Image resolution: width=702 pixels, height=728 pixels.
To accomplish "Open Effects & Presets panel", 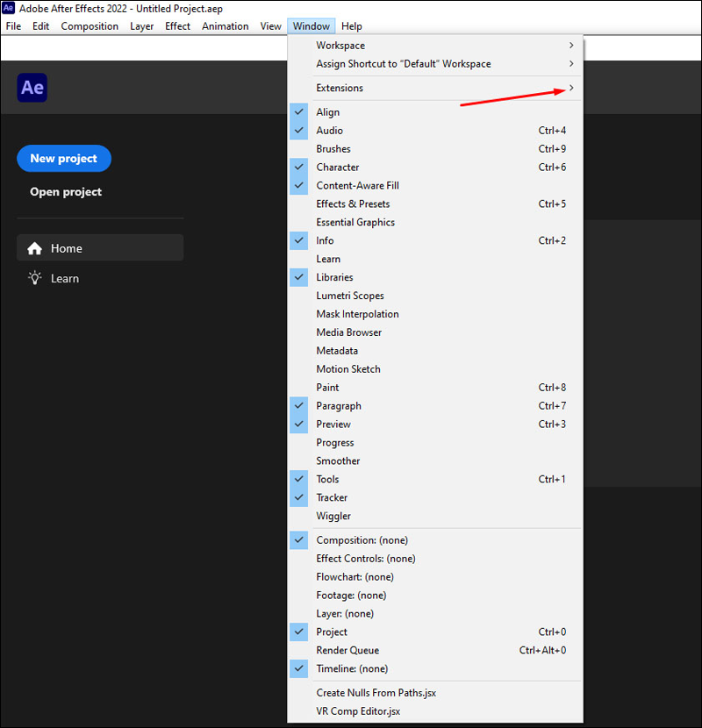I will [435, 203].
